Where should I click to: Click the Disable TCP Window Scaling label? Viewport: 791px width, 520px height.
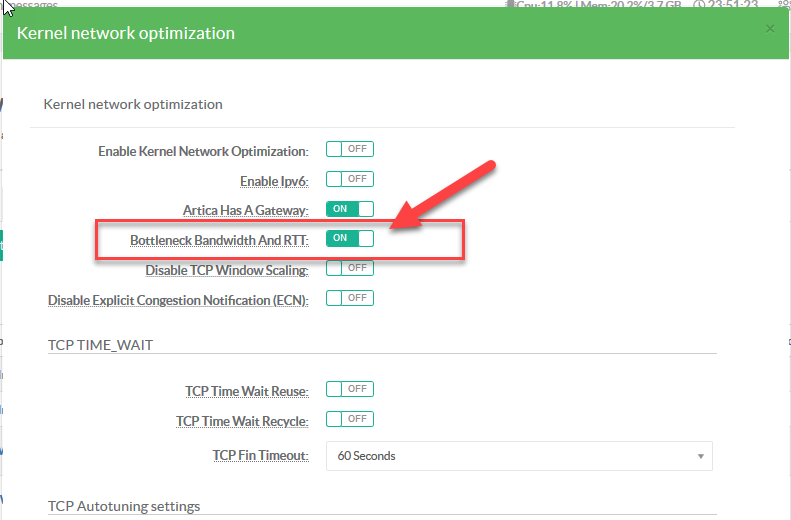click(x=226, y=270)
